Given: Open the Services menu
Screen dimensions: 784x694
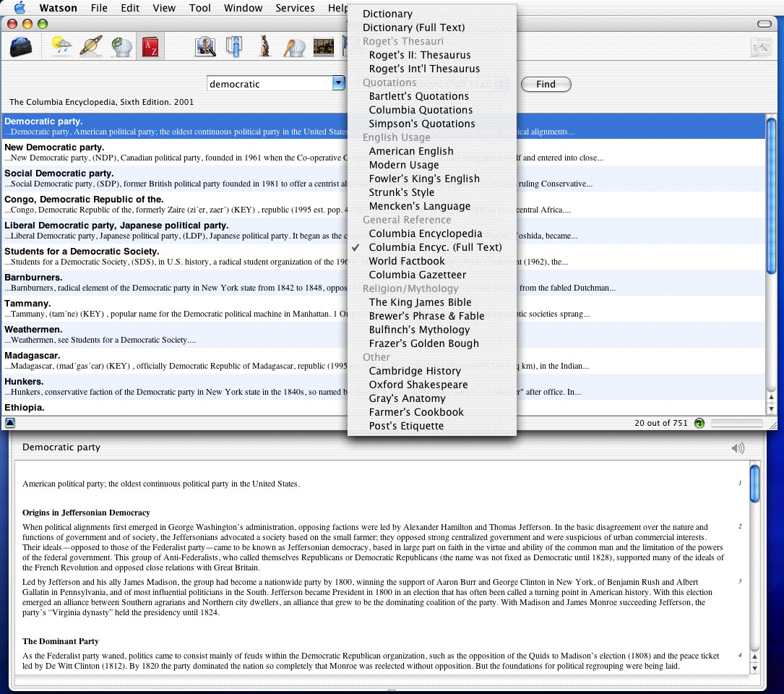Looking at the screenshot, I should [295, 8].
